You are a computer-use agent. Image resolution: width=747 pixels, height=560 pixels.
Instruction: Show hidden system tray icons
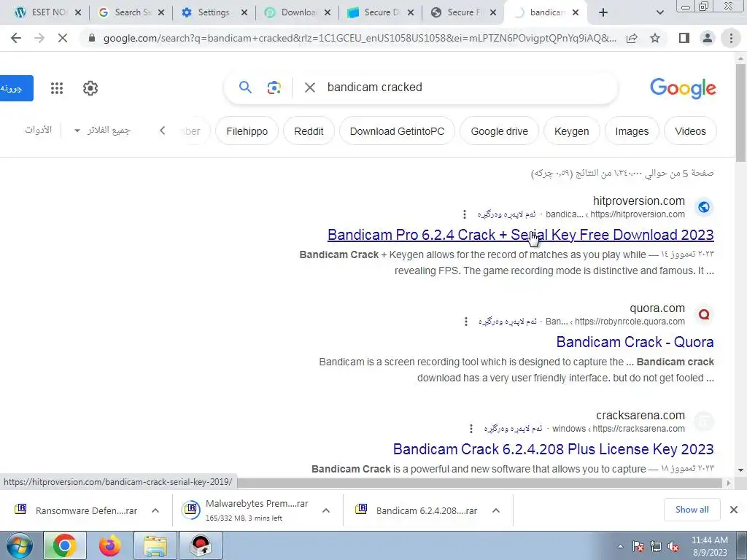(x=620, y=546)
